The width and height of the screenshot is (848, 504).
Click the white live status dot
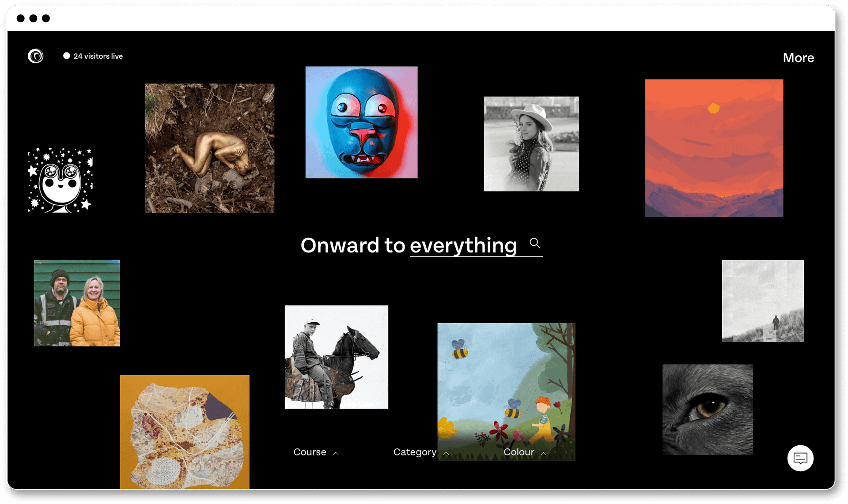(x=67, y=56)
